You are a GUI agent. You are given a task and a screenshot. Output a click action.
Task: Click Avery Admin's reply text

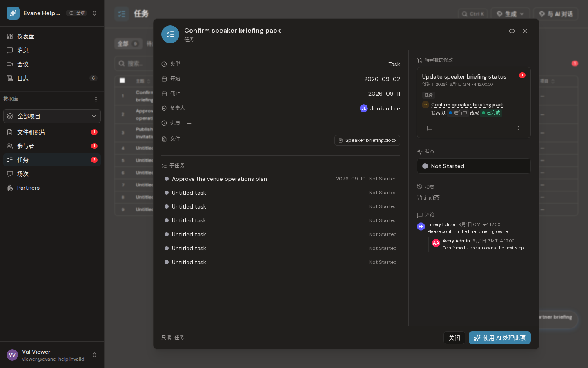[483, 248]
